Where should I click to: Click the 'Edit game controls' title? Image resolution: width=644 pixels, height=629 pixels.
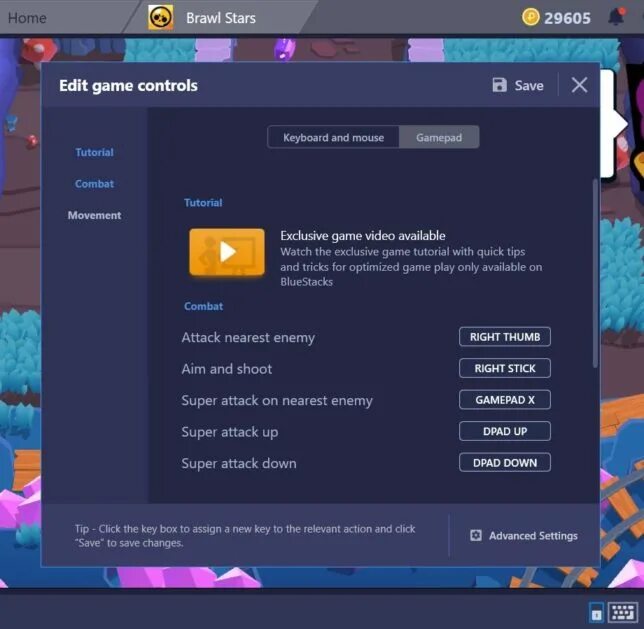[128, 86]
